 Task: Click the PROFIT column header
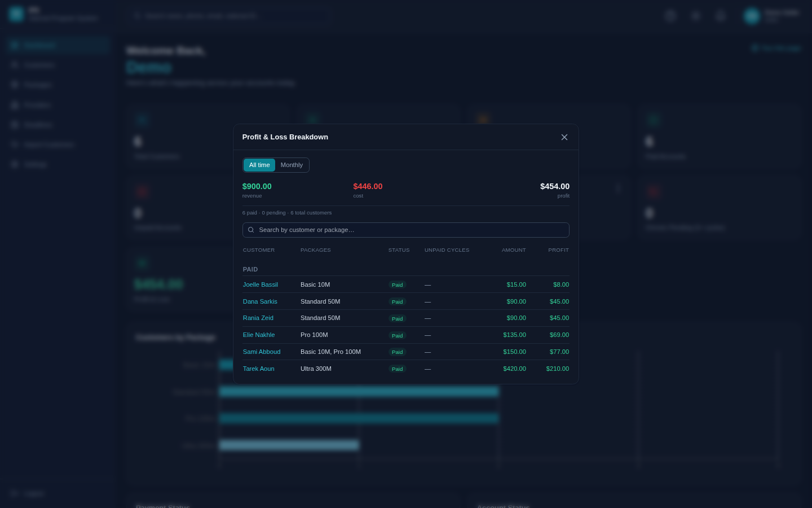(559, 250)
